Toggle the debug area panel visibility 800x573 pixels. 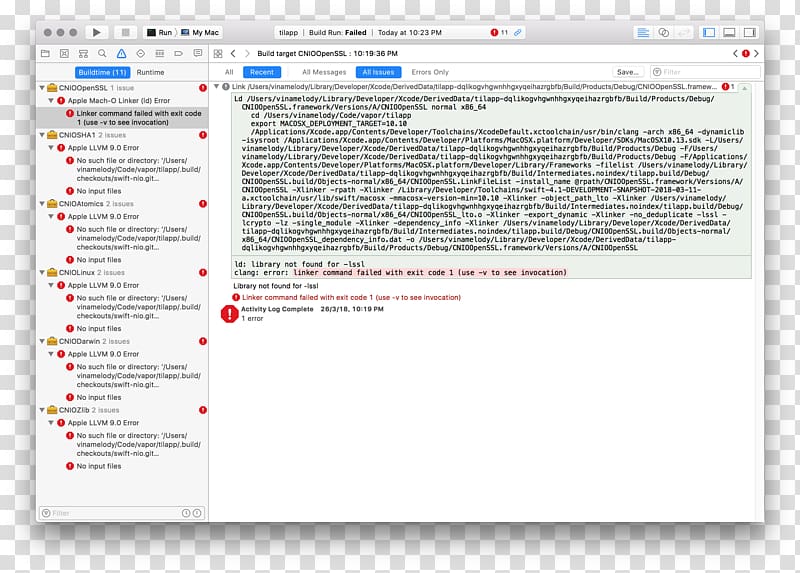point(729,32)
